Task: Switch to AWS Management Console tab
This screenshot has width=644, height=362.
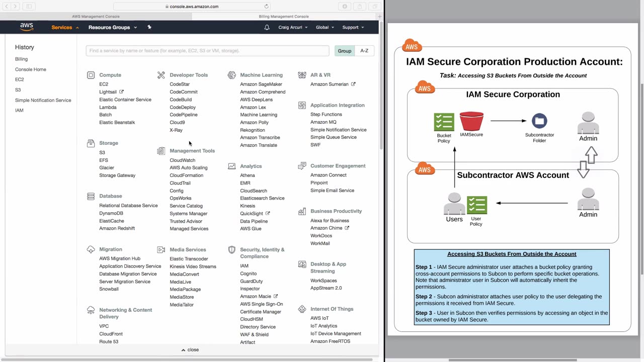Action: [x=96, y=17]
